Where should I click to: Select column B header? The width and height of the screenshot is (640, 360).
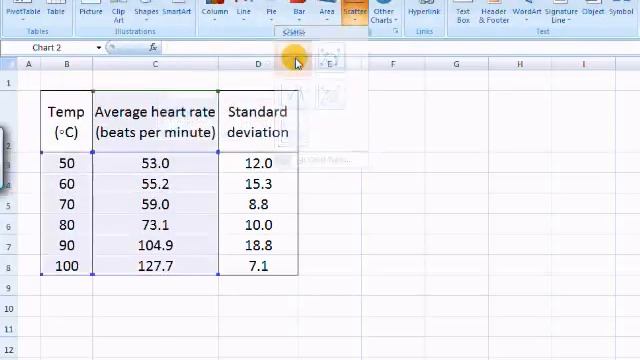click(x=67, y=64)
